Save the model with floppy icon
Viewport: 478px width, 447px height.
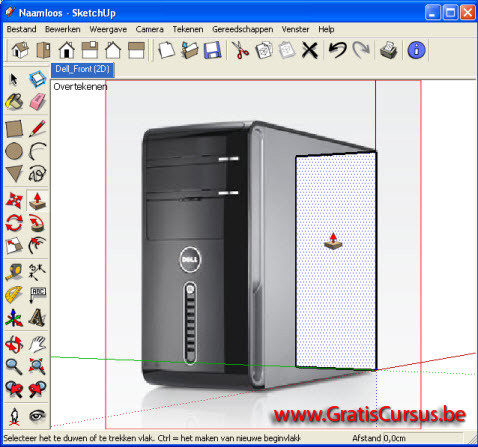(213, 50)
